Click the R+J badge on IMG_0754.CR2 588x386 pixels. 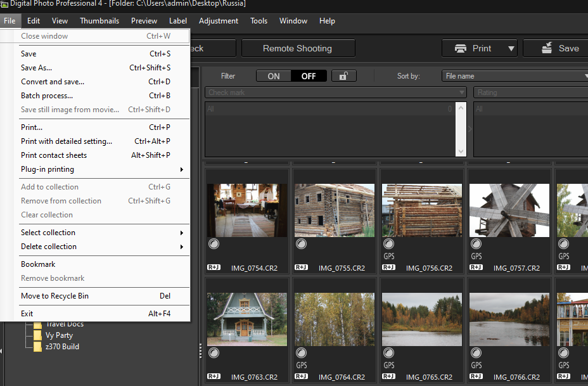pos(213,267)
